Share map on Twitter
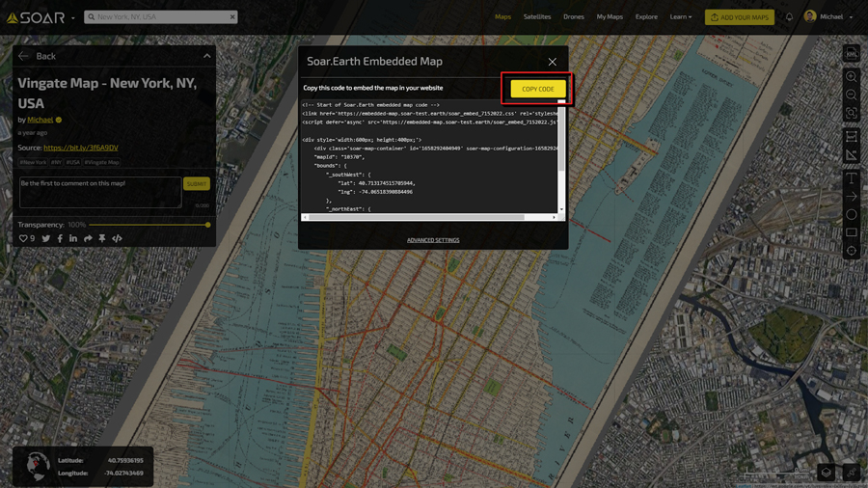 pyautogui.click(x=46, y=238)
